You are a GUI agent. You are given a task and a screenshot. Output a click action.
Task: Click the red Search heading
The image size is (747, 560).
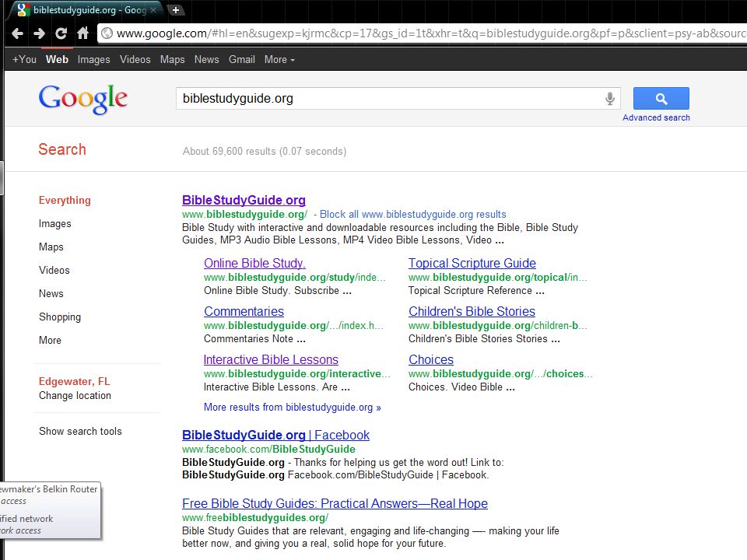click(62, 149)
